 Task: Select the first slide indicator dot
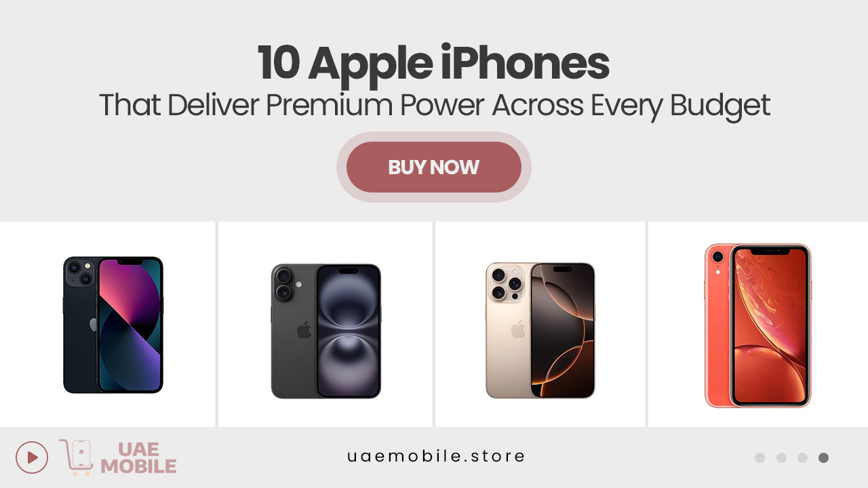coord(759,458)
